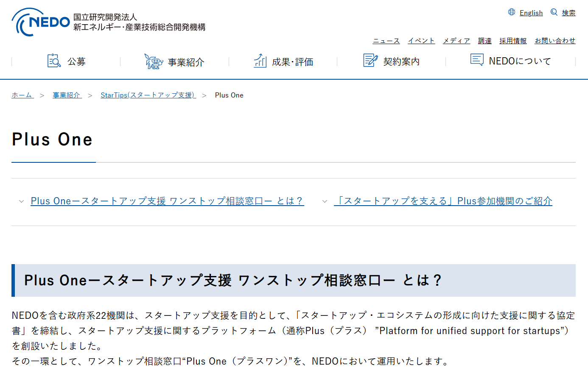Open the 検索 search link
The height and width of the screenshot is (368, 588).
(569, 13)
